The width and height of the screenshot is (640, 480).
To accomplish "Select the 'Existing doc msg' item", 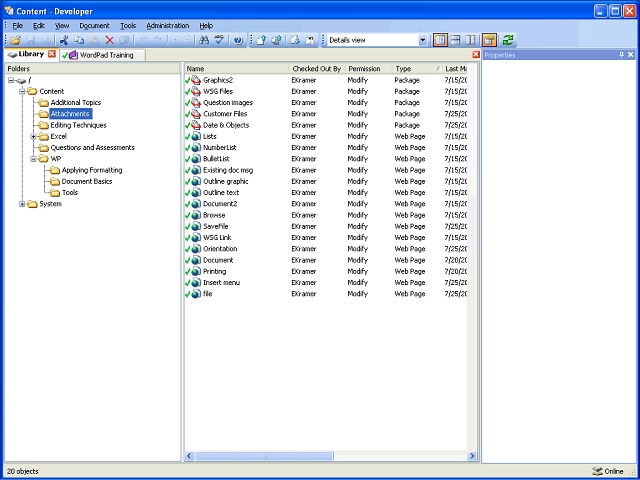I will (228, 170).
